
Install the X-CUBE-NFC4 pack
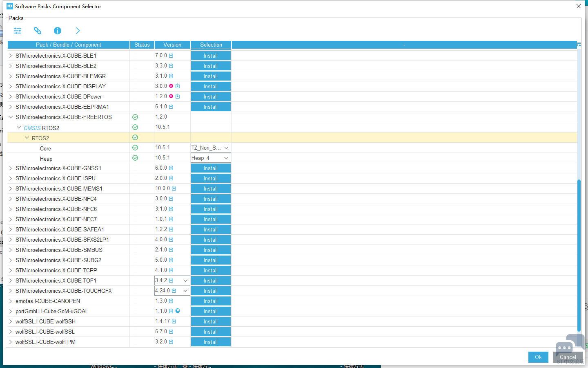211,199
